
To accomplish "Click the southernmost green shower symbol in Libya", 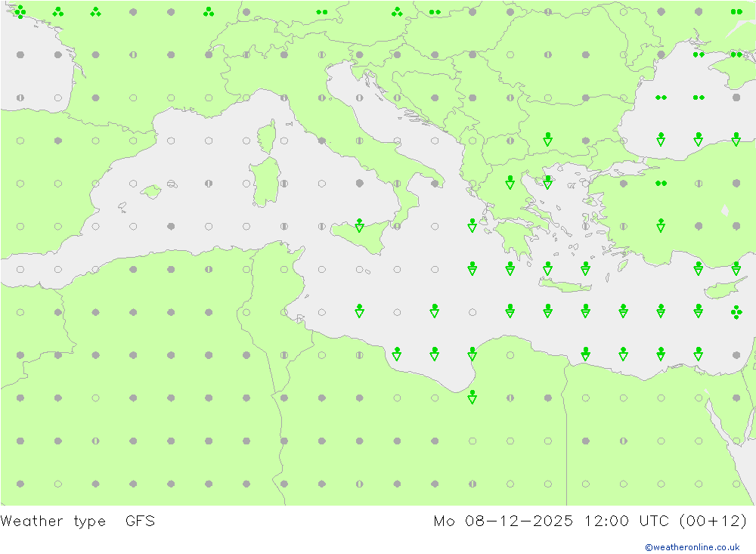I will click(x=472, y=398).
